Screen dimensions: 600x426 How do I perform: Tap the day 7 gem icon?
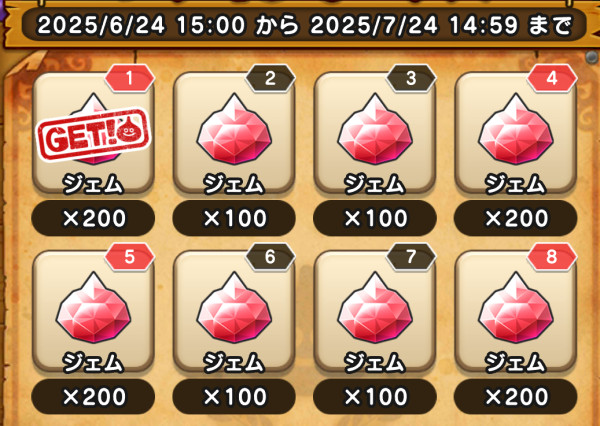click(375, 308)
